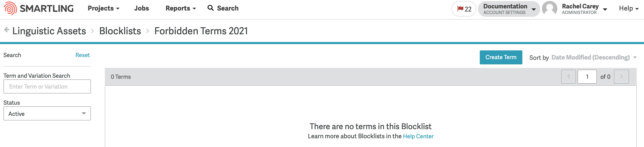The image size is (644, 147).
Task: Open the Jobs menu item
Action: [142, 8]
